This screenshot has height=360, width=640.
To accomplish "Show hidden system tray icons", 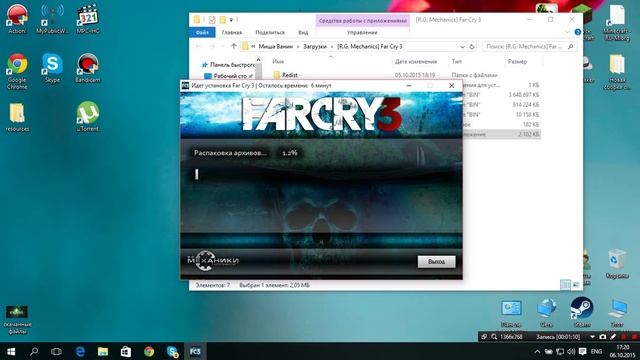I will coord(538,351).
